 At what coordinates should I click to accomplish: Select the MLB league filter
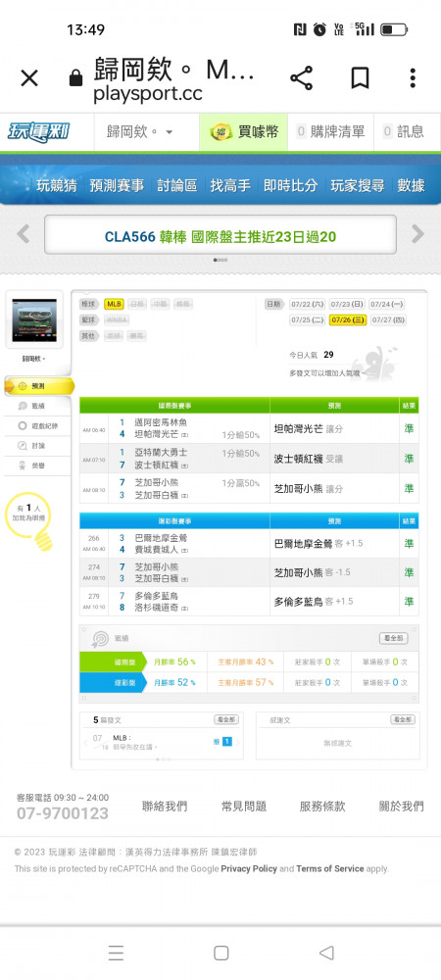tap(114, 304)
